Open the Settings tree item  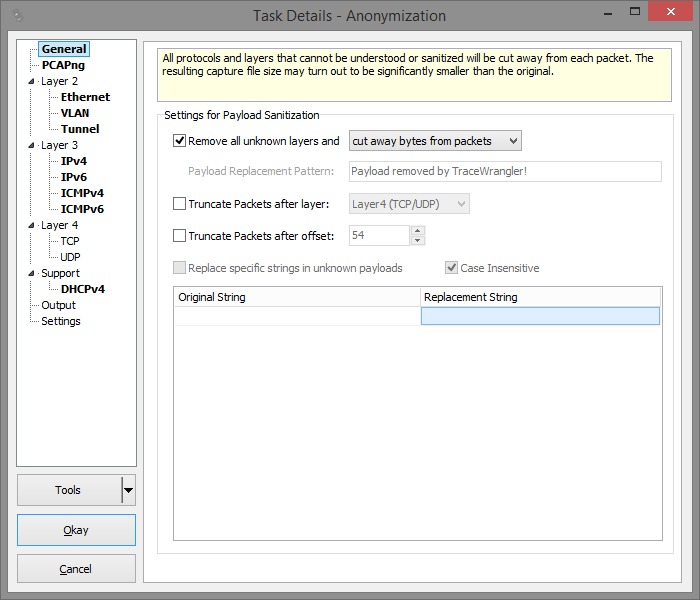point(61,321)
